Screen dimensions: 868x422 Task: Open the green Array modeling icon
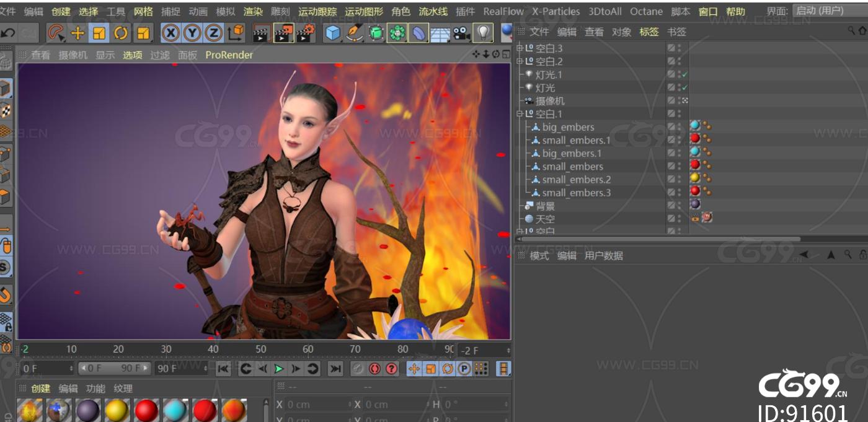tap(397, 33)
